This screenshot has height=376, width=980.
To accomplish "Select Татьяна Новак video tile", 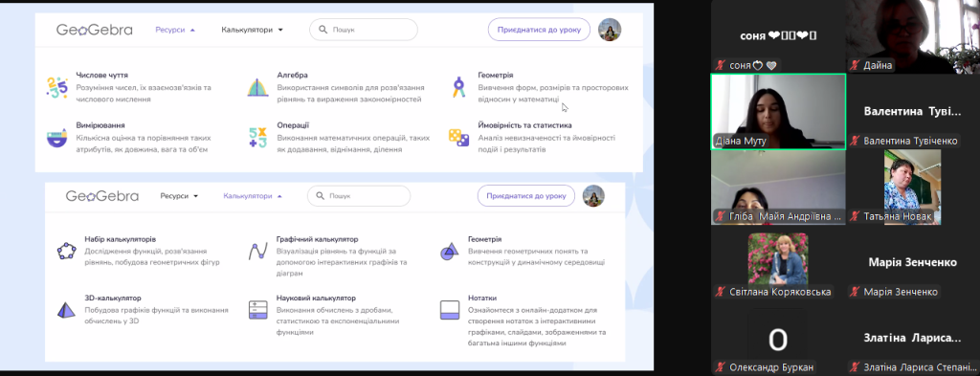I will tap(912, 188).
